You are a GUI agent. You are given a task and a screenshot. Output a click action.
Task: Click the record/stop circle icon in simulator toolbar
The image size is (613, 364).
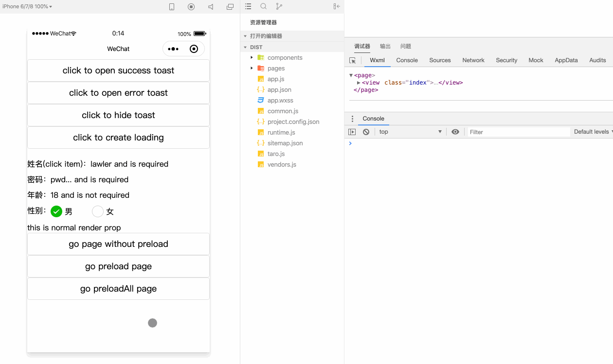191,7
